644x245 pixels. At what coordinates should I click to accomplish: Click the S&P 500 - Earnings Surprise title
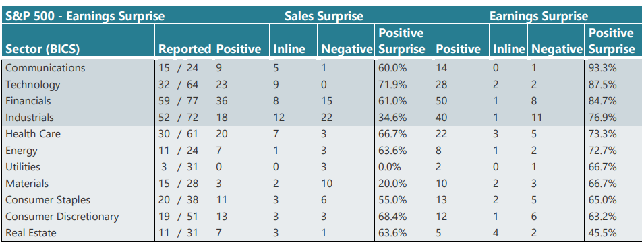point(85,16)
